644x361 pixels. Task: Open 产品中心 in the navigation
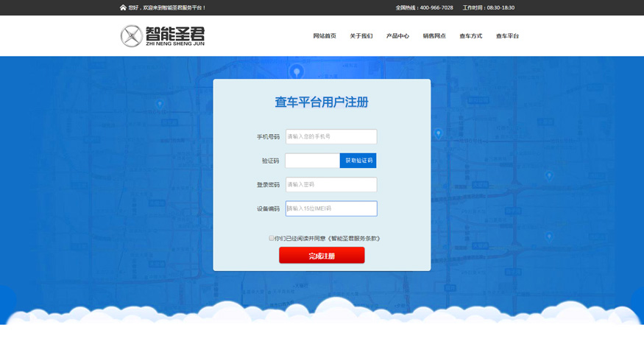pyautogui.click(x=397, y=36)
